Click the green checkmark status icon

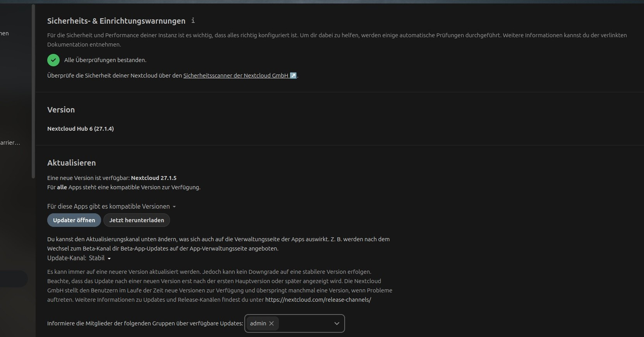point(53,60)
